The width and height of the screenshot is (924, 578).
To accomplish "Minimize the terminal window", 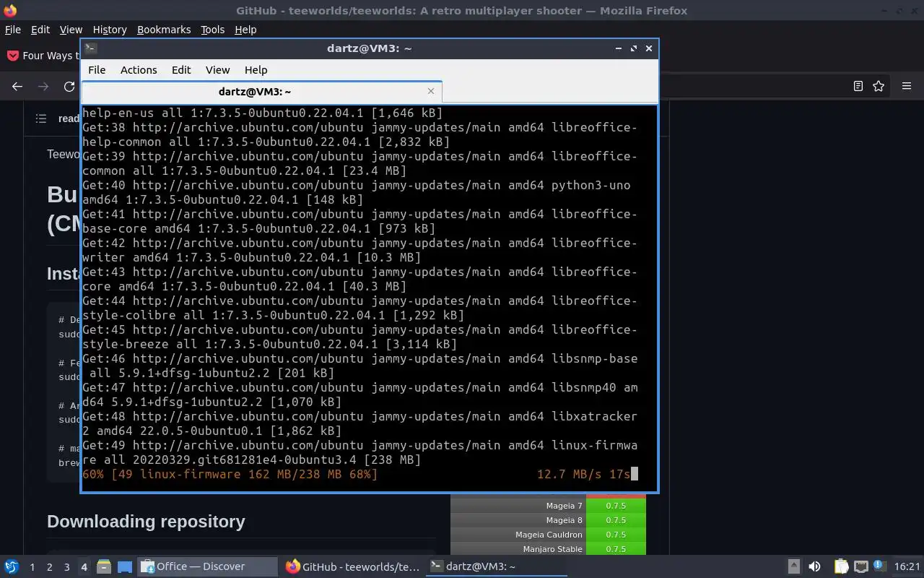I will pos(619,48).
